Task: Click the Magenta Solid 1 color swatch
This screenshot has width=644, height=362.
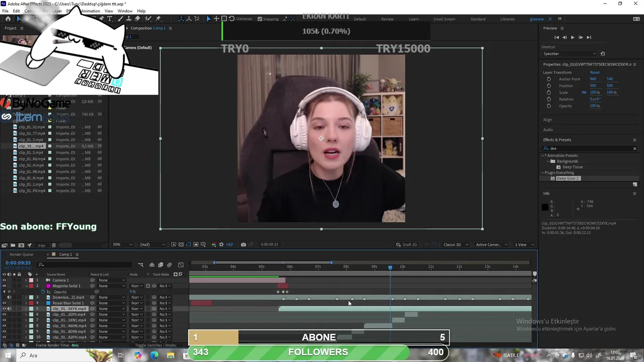Action: click(49, 286)
